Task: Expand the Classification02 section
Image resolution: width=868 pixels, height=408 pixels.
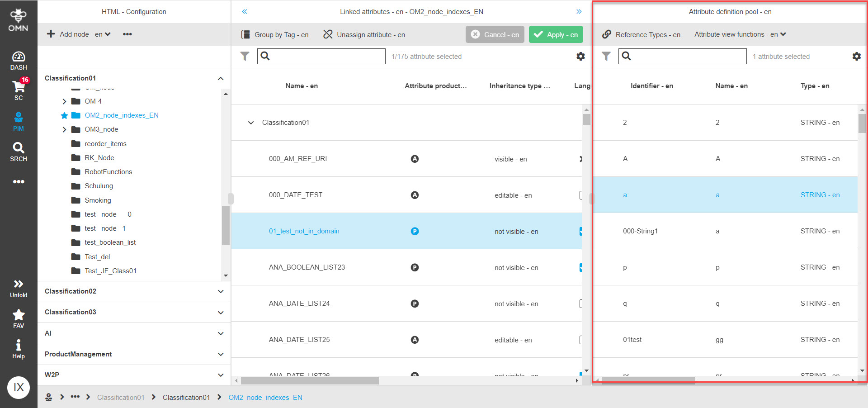Action: point(221,291)
